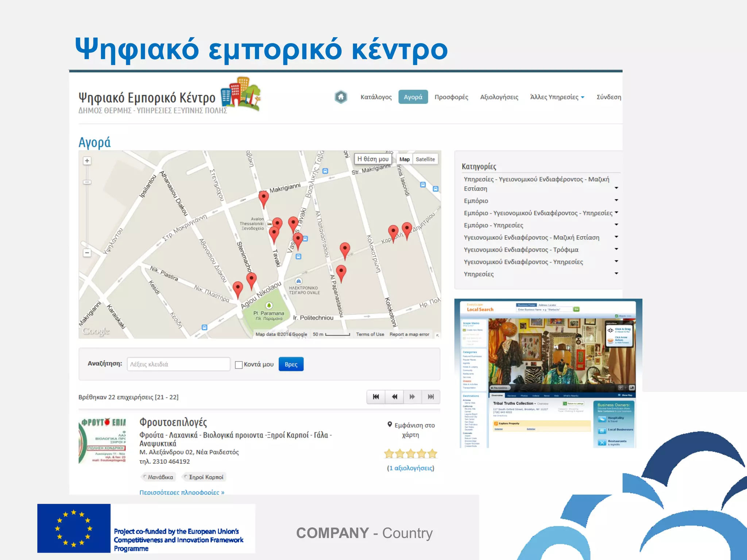Click the five-star rating of Φρουτοεπιλογές
This screenshot has height=560, width=747.
(411, 454)
